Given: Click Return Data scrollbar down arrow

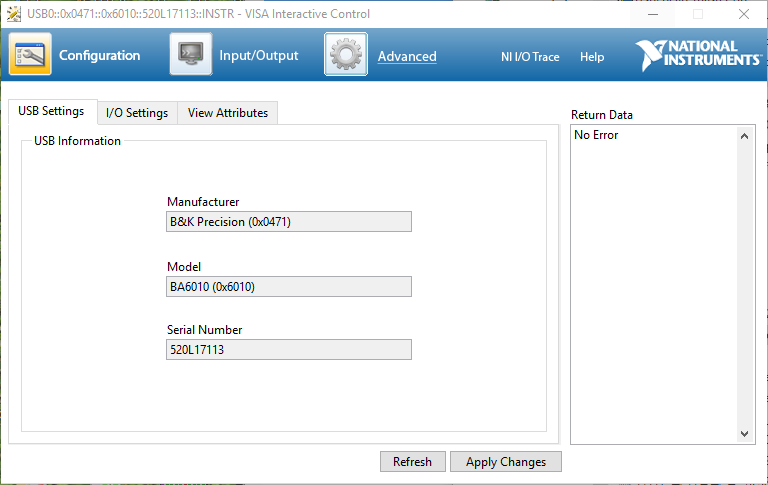Looking at the screenshot, I should [x=745, y=434].
